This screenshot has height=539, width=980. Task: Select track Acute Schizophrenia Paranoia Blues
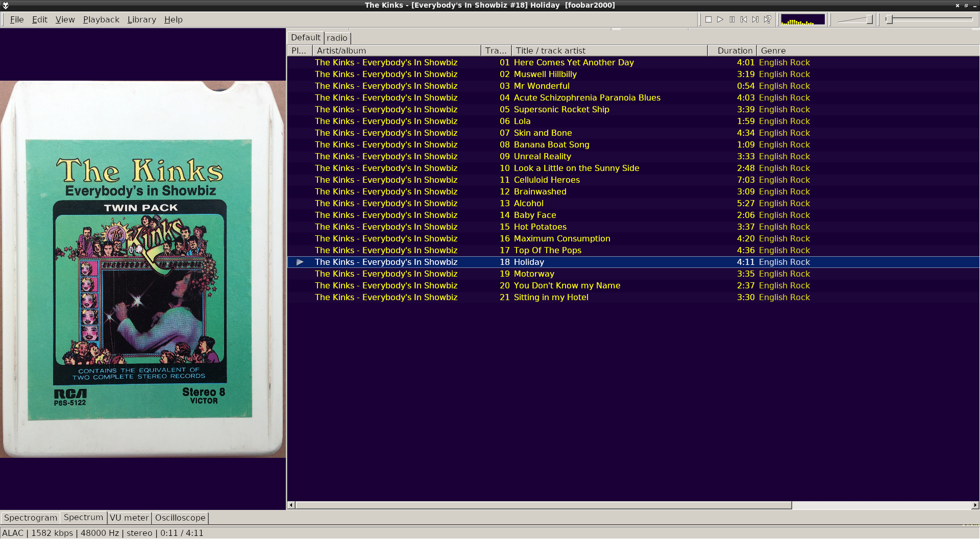[633, 97]
